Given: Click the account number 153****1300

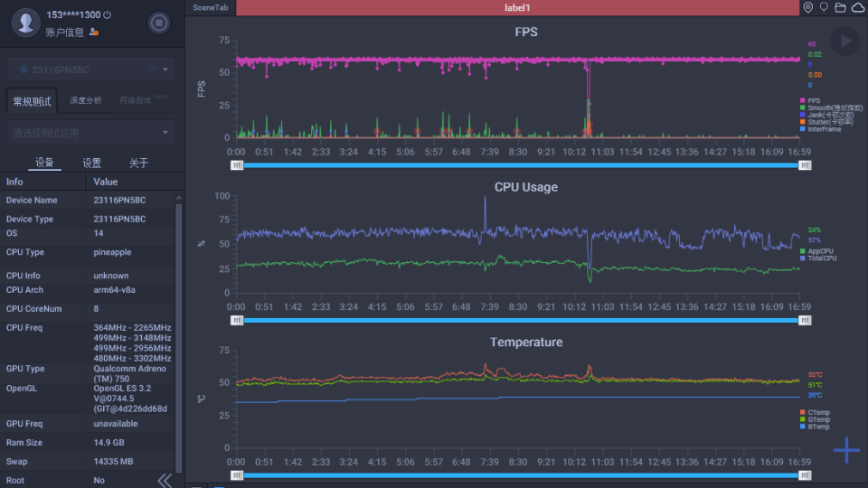Looking at the screenshot, I should [73, 15].
